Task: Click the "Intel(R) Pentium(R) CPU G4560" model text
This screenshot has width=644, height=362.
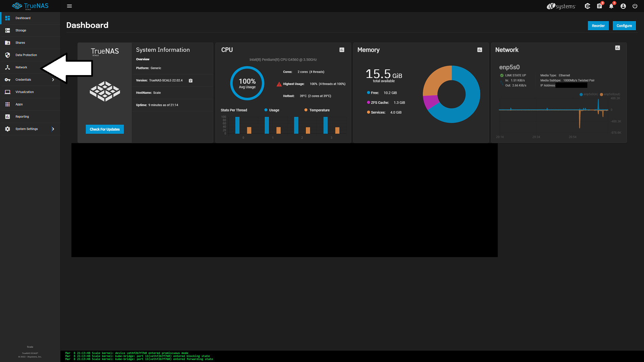Action: [x=283, y=60]
